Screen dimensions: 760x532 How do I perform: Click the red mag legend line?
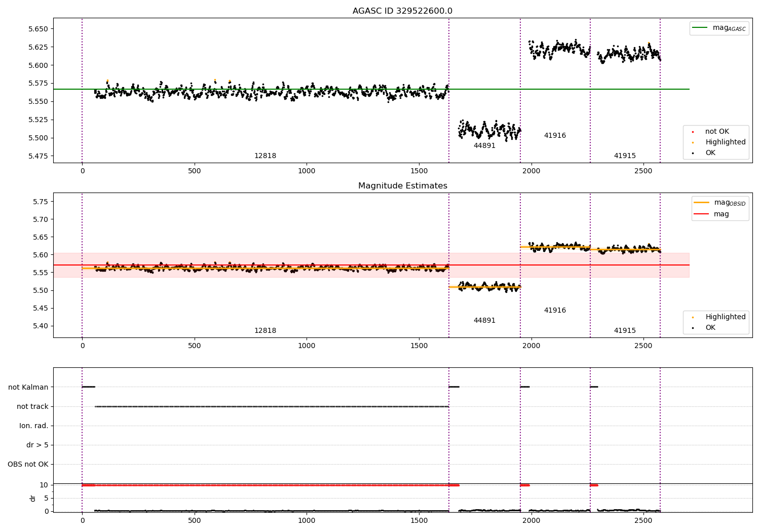coord(702,214)
